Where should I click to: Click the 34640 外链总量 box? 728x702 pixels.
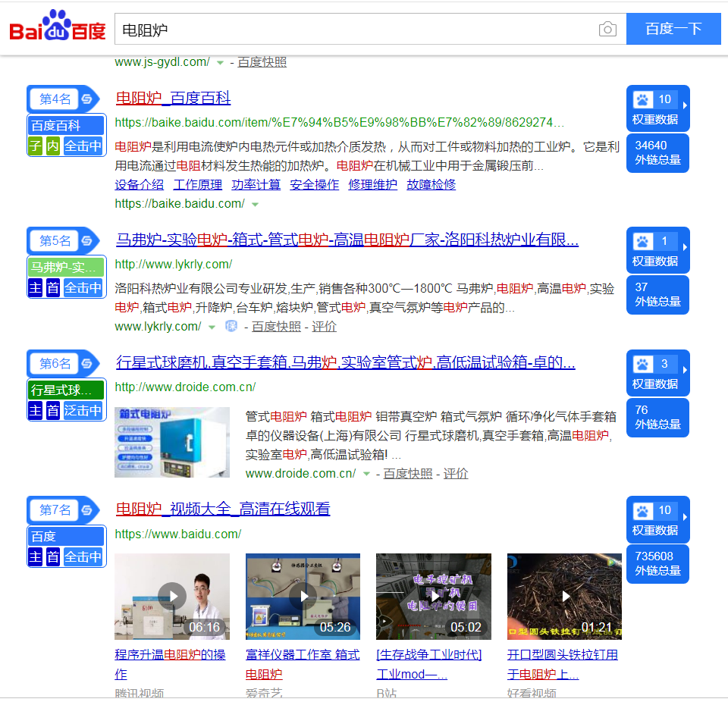[x=657, y=152]
